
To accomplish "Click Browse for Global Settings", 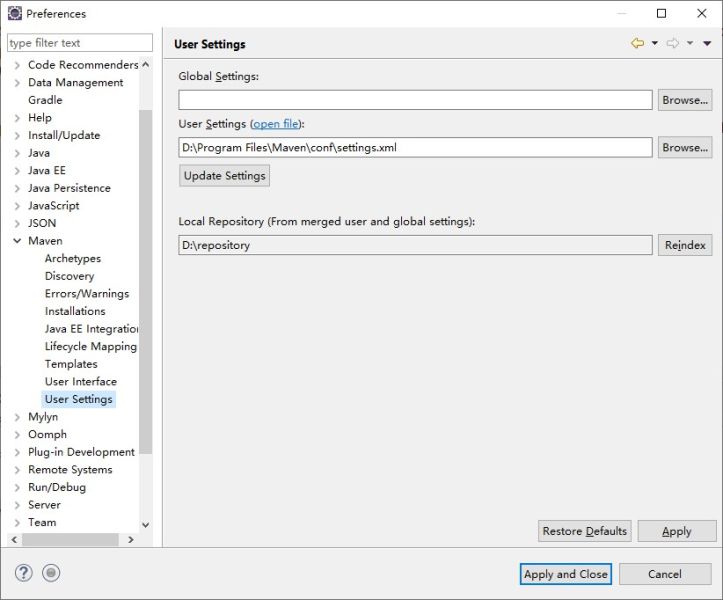I will click(x=685, y=100).
